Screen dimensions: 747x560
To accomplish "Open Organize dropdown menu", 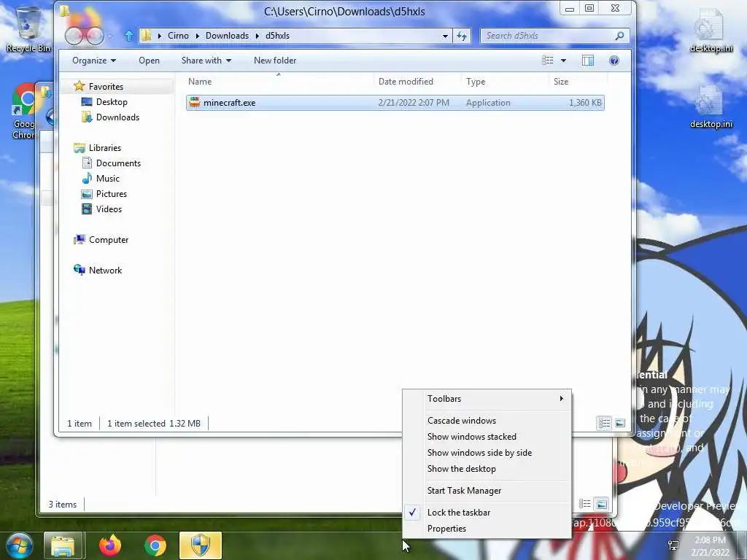I will click(x=94, y=61).
